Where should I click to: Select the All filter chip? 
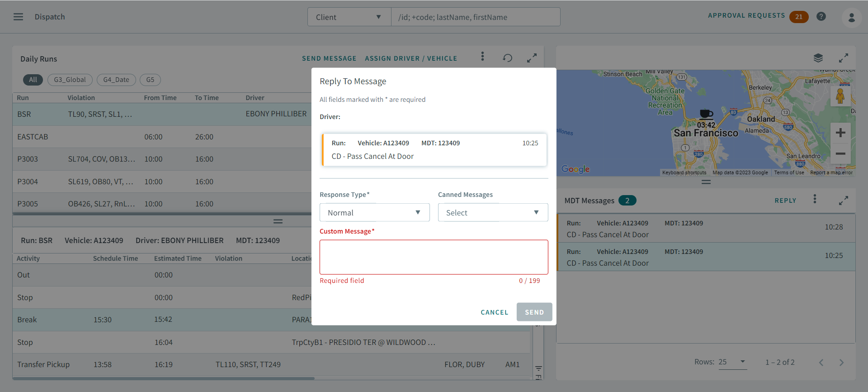pyautogui.click(x=33, y=80)
